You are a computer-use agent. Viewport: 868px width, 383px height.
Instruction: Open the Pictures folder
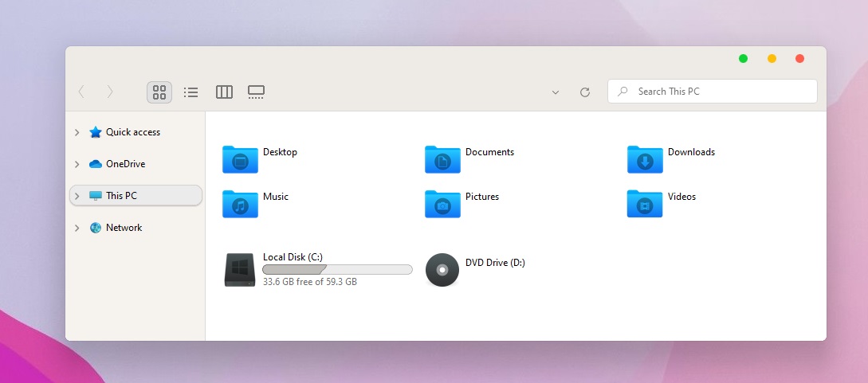click(442, 204)
